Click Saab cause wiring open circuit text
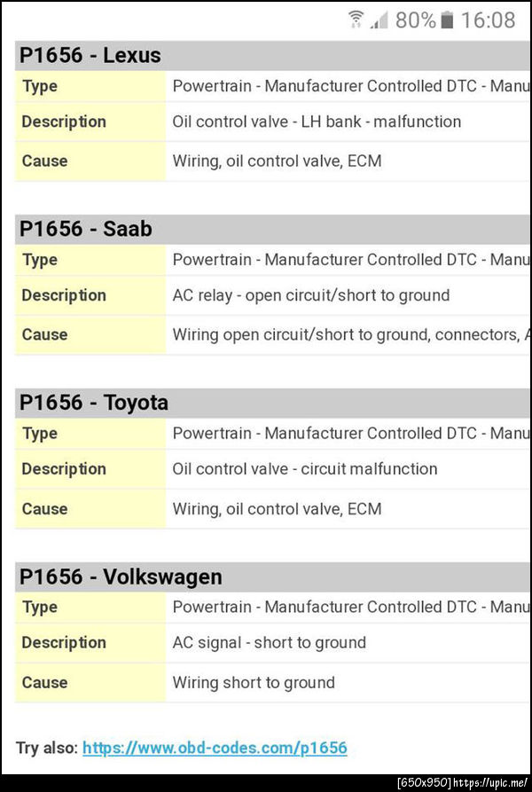 tap(346, 334)
